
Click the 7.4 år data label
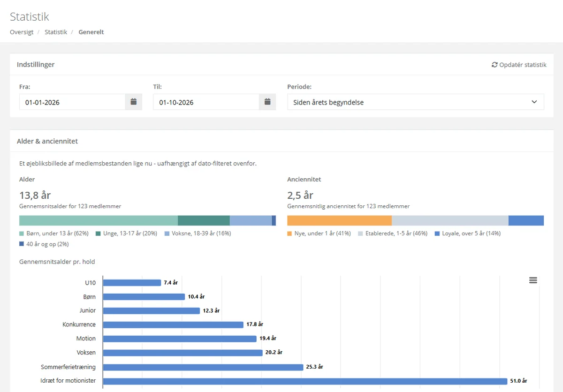pyautogui.click(x=171, y=283)
